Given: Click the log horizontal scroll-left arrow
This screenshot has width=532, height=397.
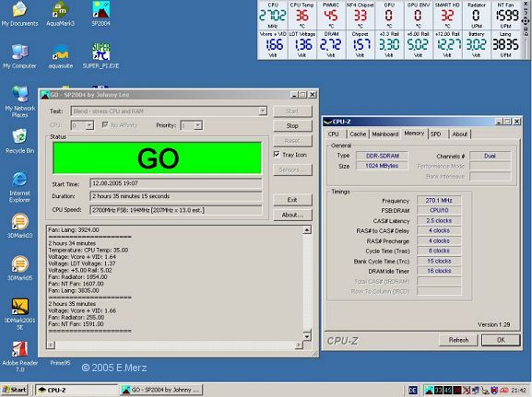Looking at the screenshot, I should click(51, 345).
